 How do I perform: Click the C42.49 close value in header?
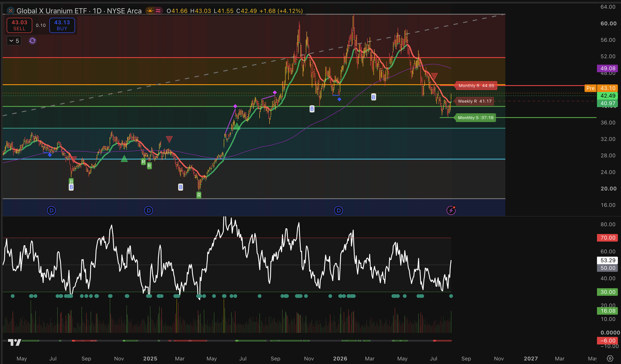click(x=246, y=11)
